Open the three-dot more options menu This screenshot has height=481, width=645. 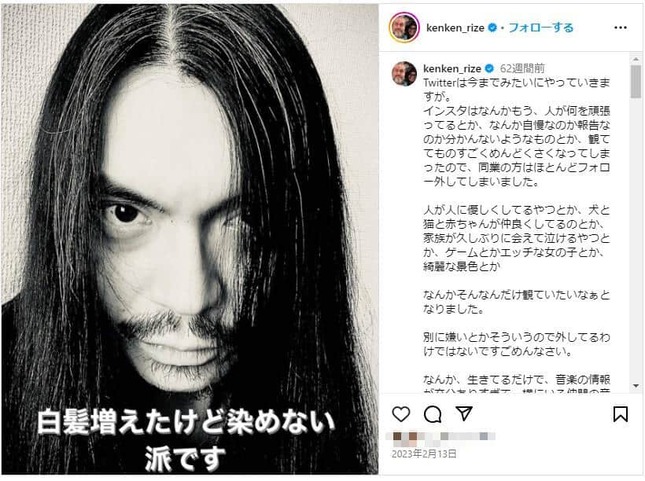(x=620, y=28)
